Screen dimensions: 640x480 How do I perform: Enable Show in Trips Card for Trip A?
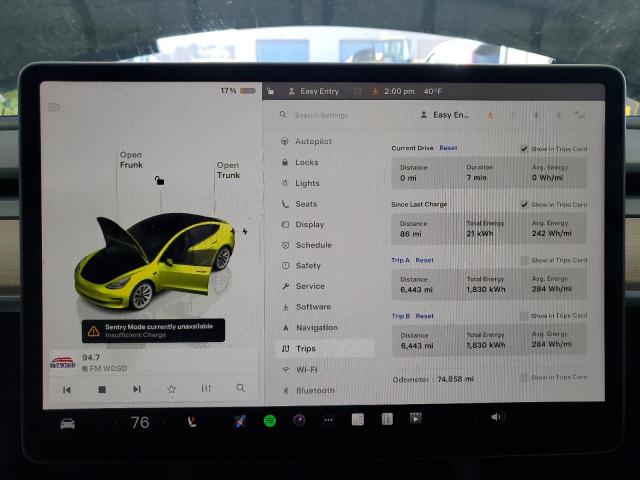point(524,260)
